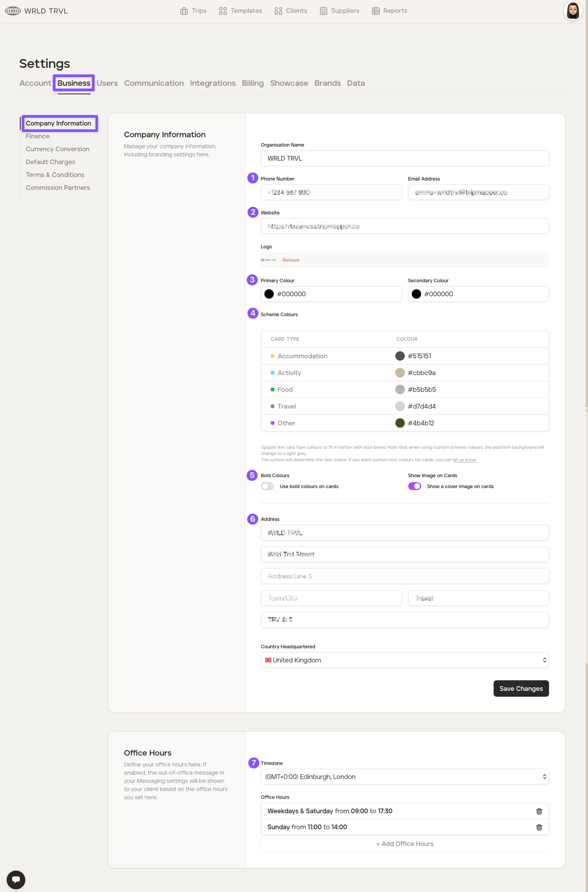Open the Billing settings tab
This screenshot has width=588, height=892.
253,83
